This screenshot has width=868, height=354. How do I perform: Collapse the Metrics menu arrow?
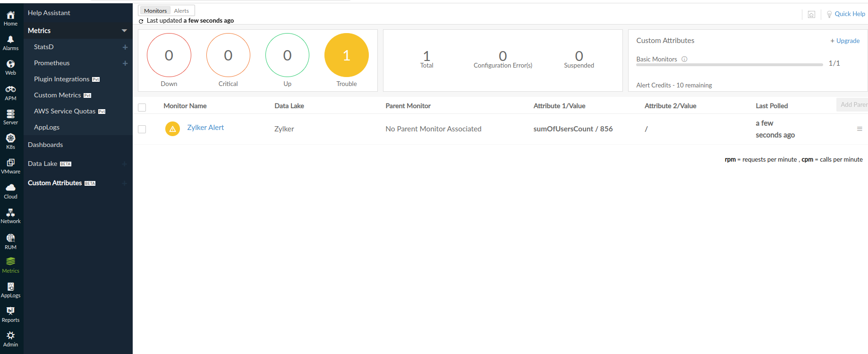124,31
